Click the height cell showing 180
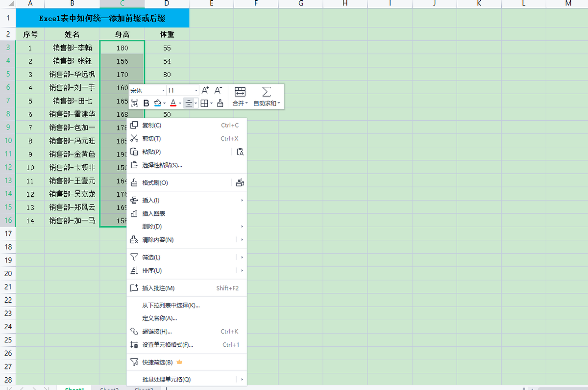 point(122,48)
